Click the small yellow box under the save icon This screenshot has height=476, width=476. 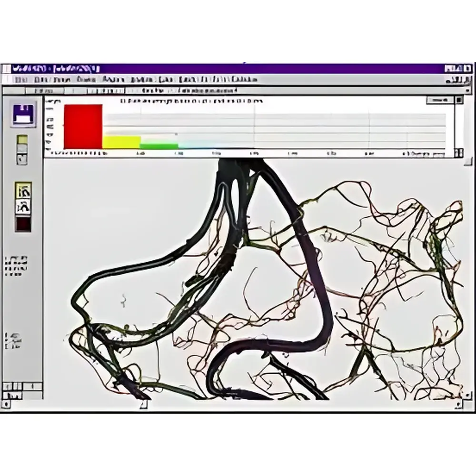click(x=22, y=140)
